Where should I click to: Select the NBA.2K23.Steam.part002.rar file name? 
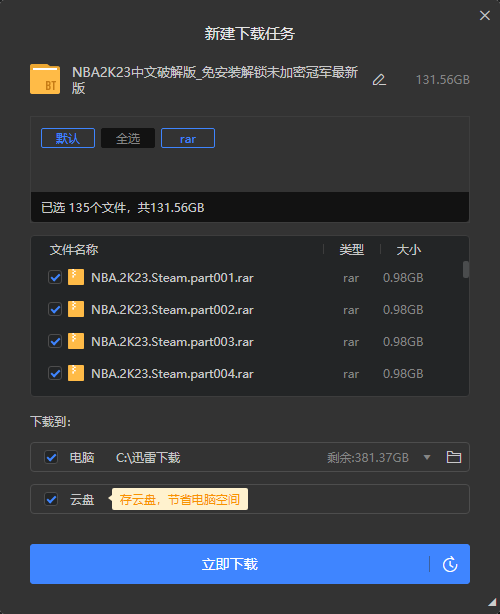click(x=172, y=310)
